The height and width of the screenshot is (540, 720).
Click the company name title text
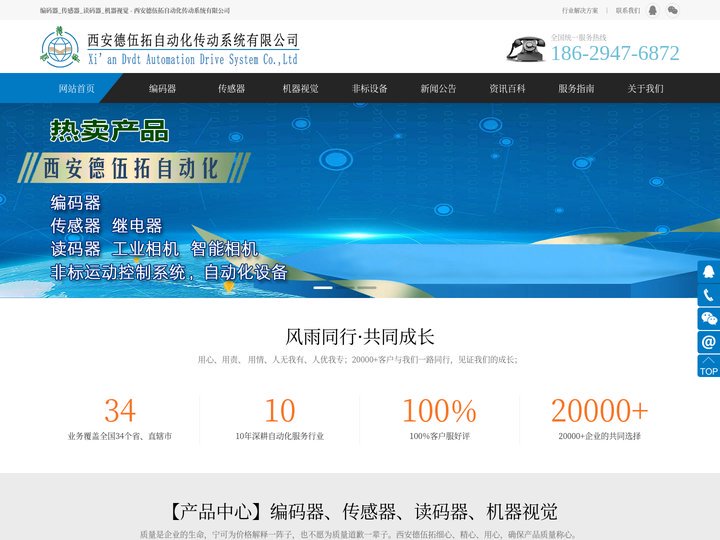pyautogui.click(x=193, y=40)
